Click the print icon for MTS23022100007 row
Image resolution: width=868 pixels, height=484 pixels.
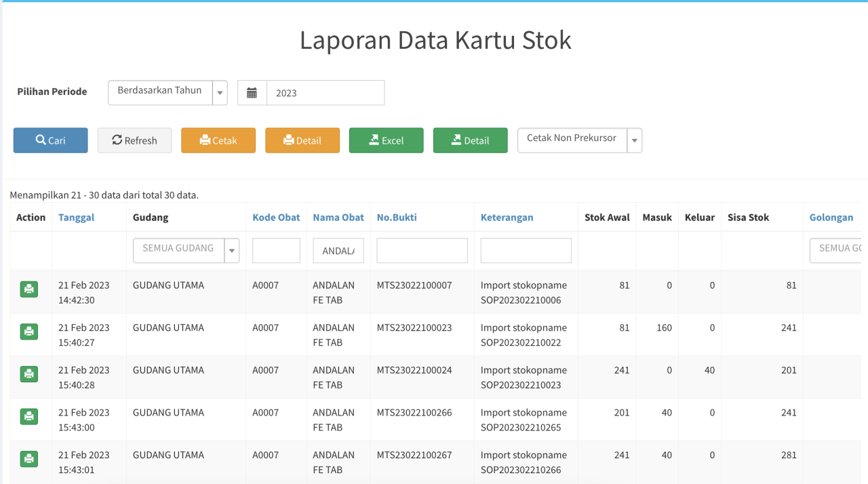(29, 289)
